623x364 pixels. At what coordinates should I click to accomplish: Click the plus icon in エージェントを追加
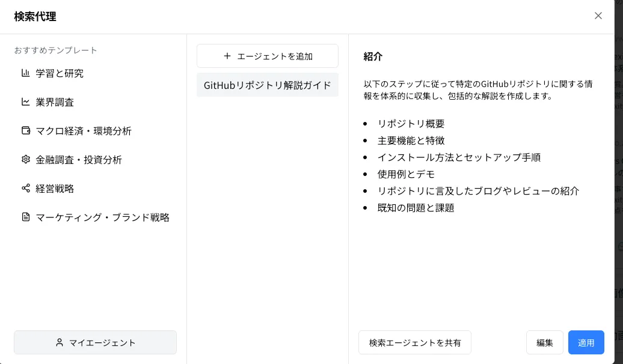[227, 56]
